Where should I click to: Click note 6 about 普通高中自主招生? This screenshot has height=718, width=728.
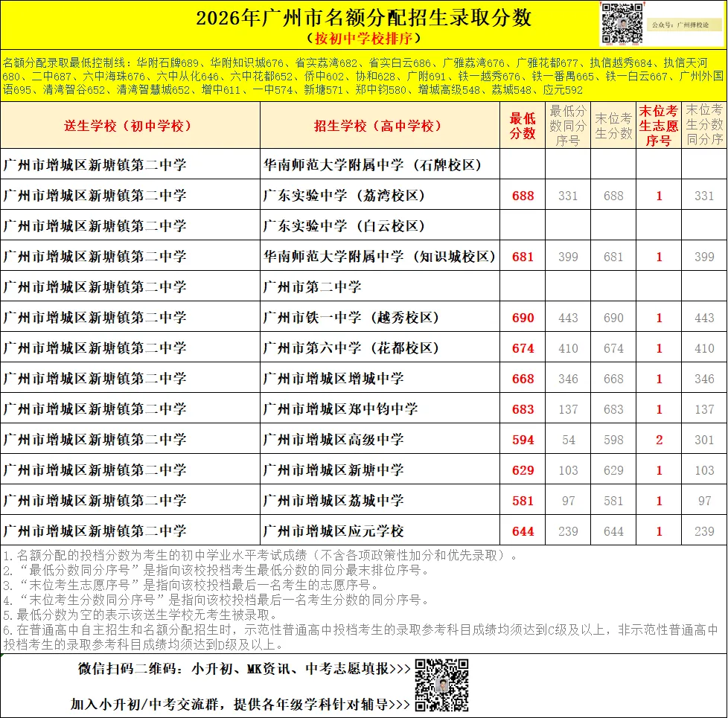coord(361,637)
